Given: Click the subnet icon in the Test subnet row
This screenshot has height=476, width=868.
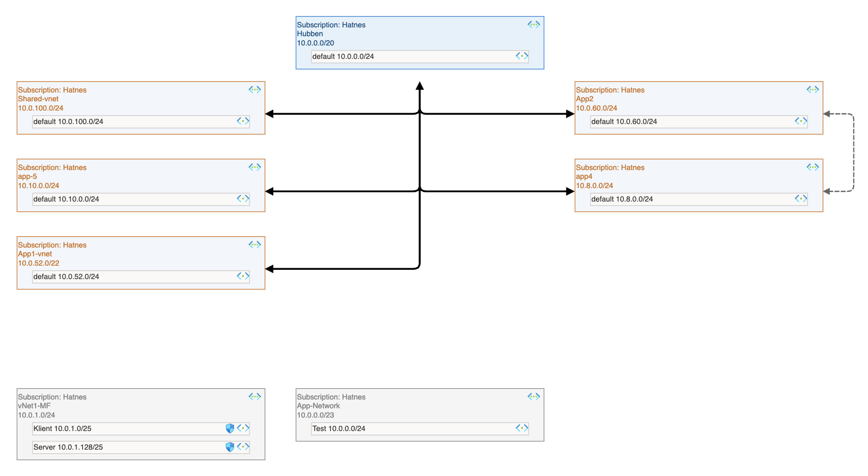Looking at the screenshot, I should coord(521,428).
